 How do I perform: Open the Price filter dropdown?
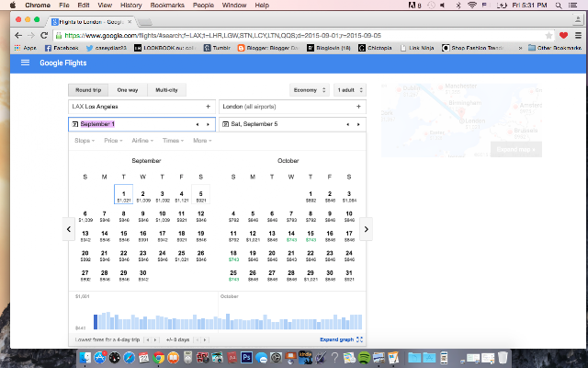pyautogui.click(x=113, y=141)
